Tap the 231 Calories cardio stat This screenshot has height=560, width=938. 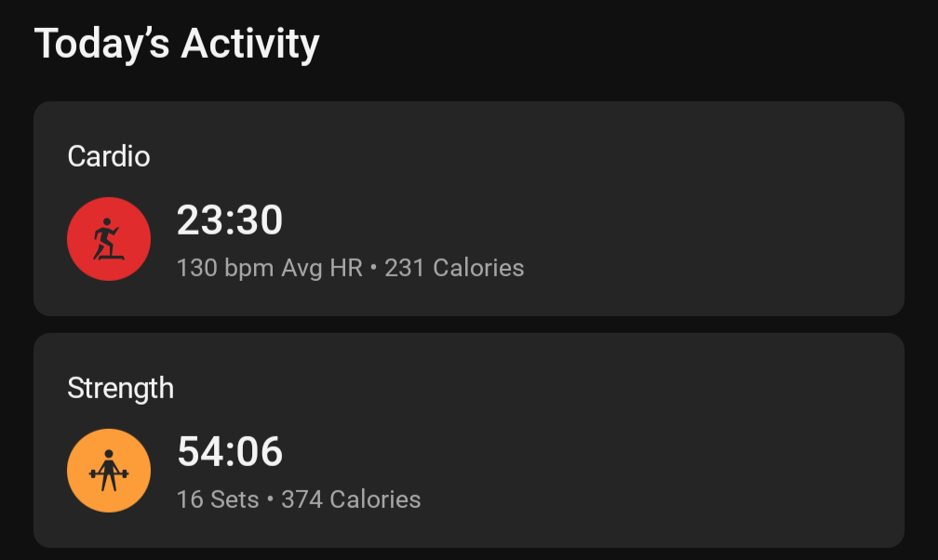[455, 268]
